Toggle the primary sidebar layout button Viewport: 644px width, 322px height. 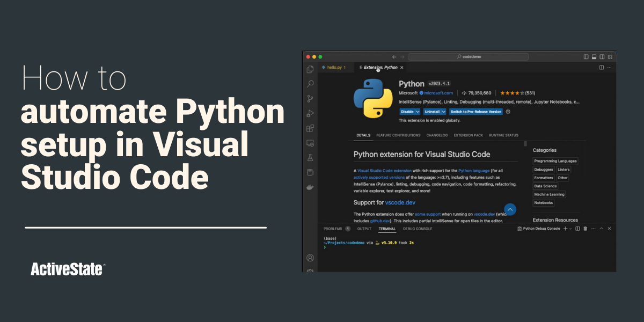[x=586, y=57]
